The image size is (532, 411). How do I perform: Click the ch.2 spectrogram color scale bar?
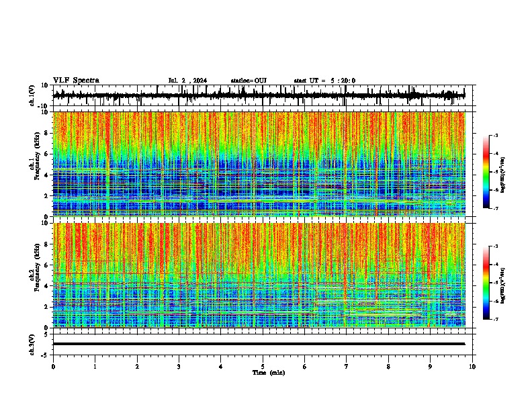coord(486,283)
